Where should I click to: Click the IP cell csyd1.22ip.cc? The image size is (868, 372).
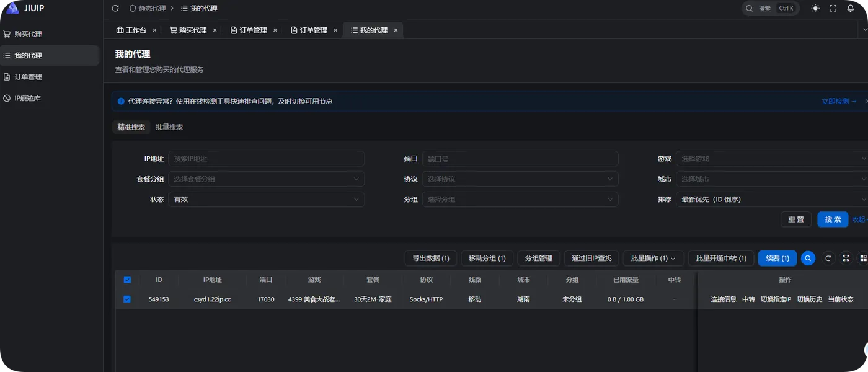point(212,299)
